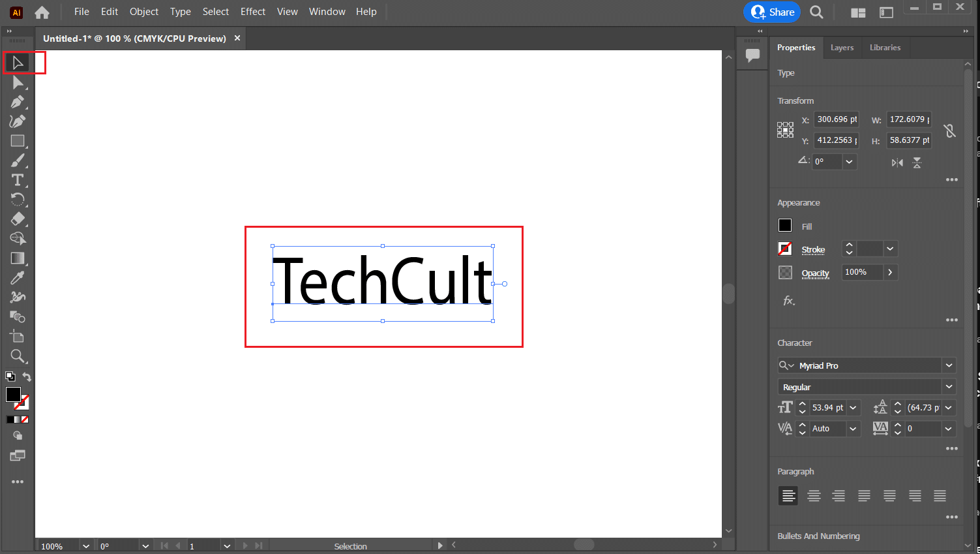Open the zoom level dropdown

coord(86,546)
